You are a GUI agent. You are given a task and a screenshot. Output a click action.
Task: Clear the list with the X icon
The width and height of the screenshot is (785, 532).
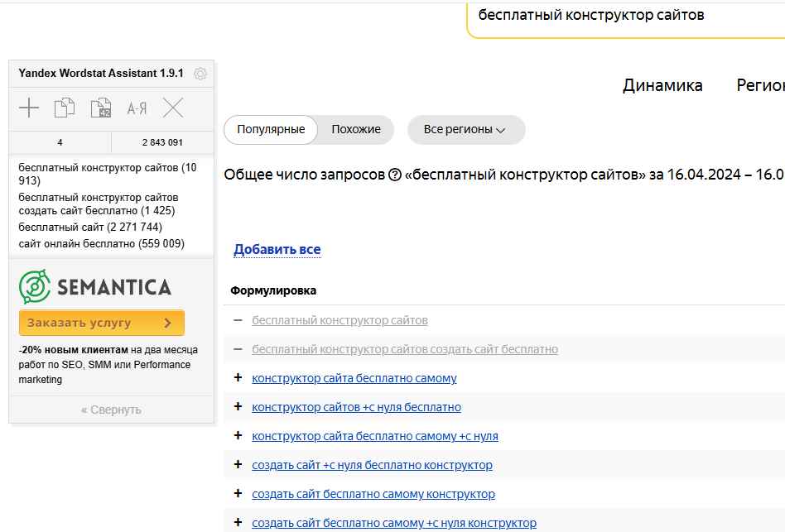click(173, 108)
